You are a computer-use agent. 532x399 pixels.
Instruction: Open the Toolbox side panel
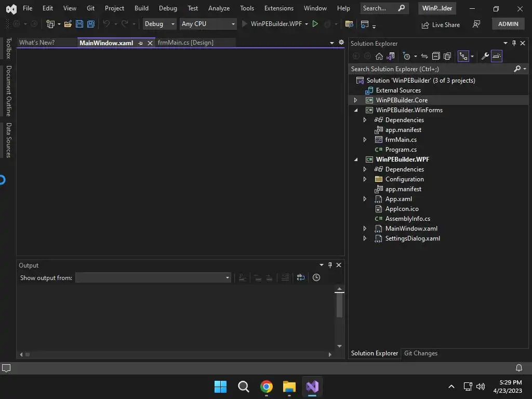[x=9, y=48]
